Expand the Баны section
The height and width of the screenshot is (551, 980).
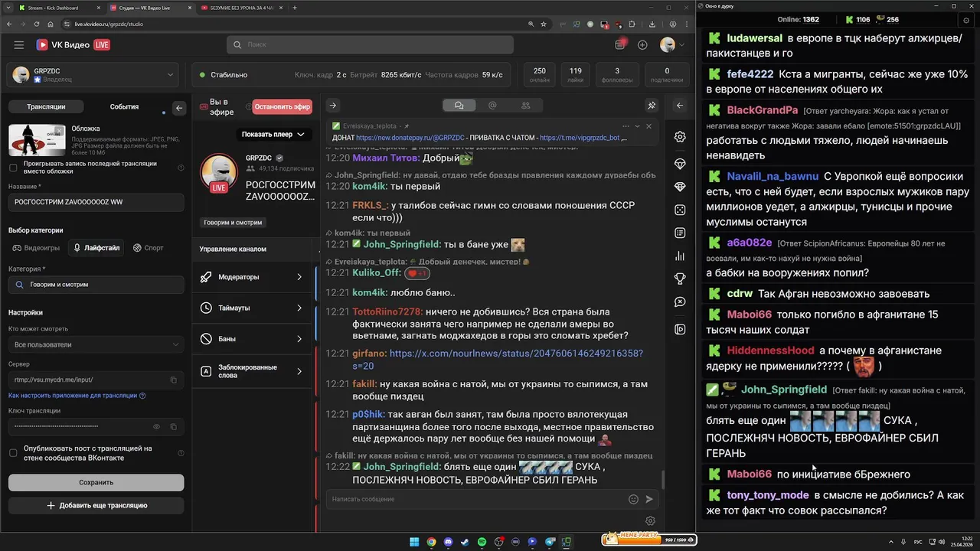coord(253,338)
